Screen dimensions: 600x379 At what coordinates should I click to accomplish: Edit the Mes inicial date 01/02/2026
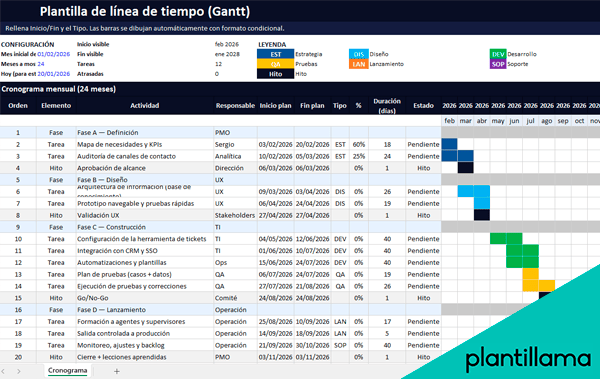click(54, 54)
